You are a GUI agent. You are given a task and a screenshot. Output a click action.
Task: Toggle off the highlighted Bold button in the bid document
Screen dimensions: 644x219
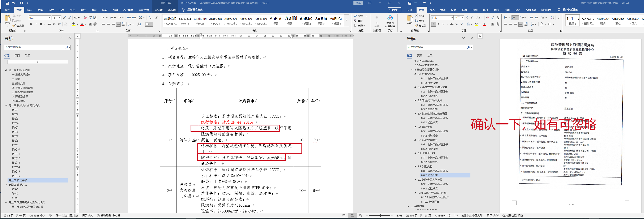coord(433,24)
